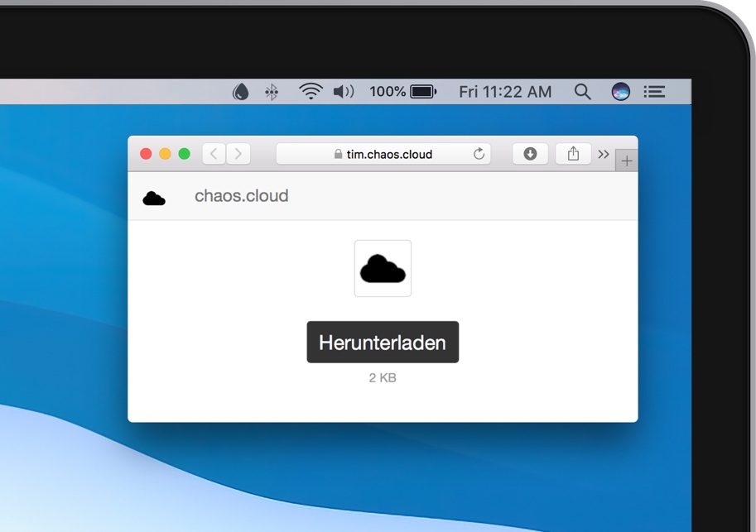Click the cloud file thumbnail preview
Viewport: 756px width, 532px height.
point(383,269)
